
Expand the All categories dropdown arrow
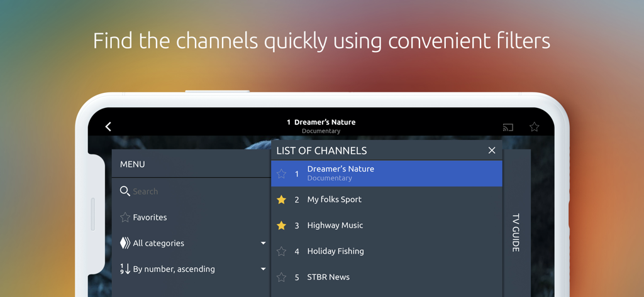(263, 243)
